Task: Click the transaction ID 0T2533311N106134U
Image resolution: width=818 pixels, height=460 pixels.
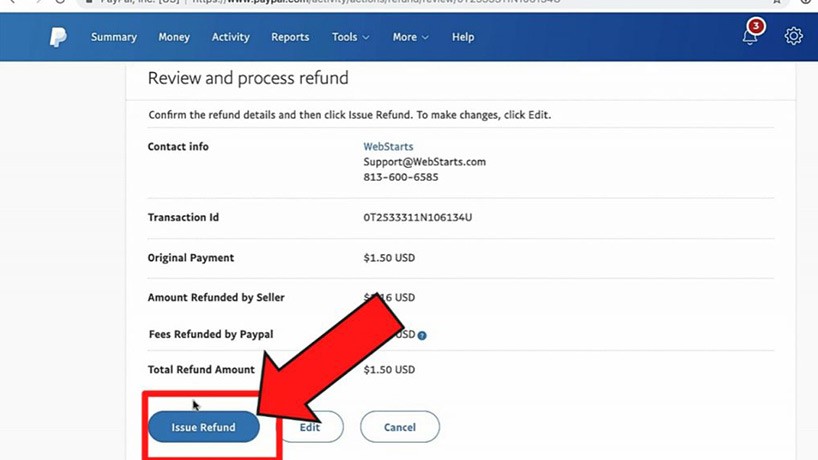Action: [417, 217]
